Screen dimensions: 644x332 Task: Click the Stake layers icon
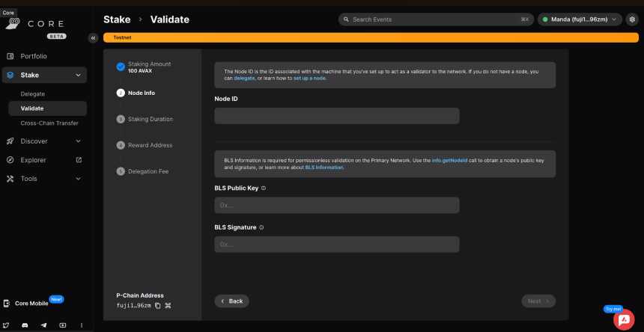tap(10, 75)
